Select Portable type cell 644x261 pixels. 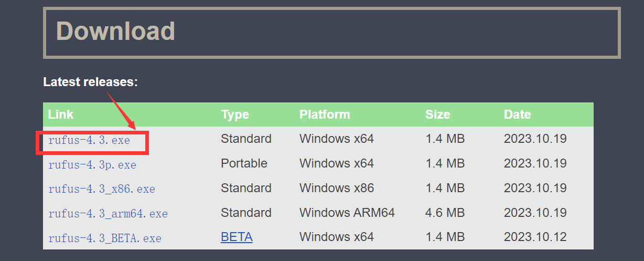(244, 163)
